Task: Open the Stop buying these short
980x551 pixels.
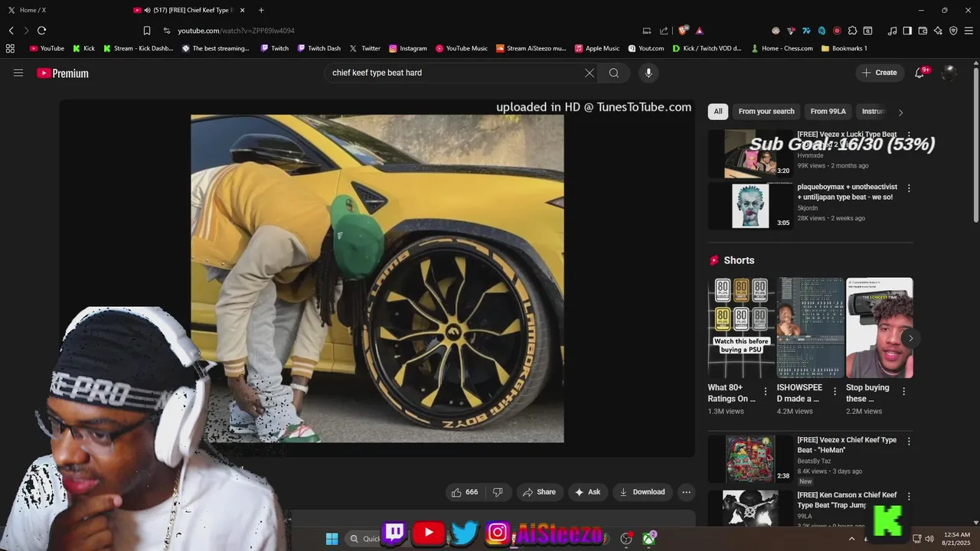Action: [x=879, y=328]
